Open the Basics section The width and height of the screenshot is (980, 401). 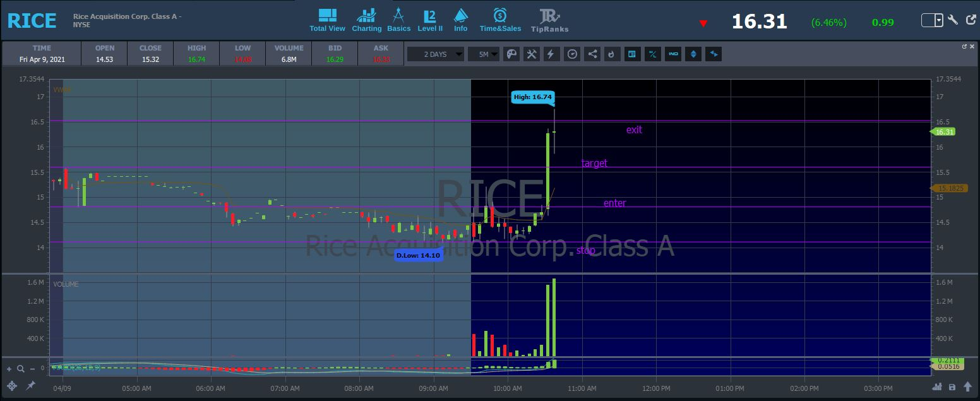(x=398, y=20)
